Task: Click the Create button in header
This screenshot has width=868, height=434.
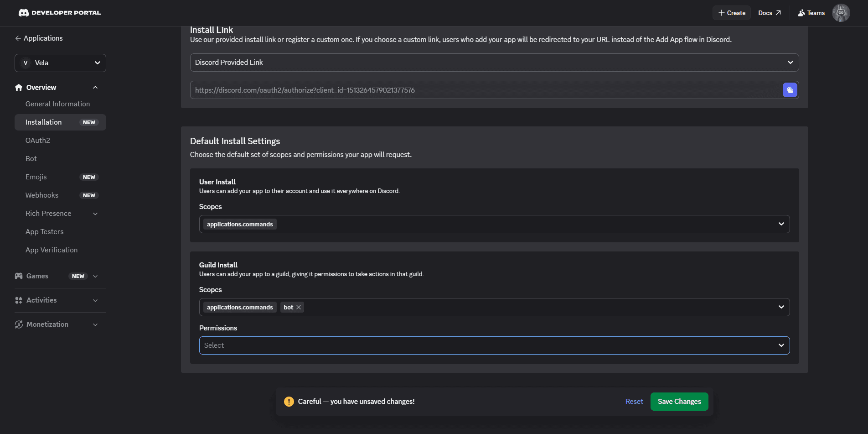Action: tap(732, 13)
